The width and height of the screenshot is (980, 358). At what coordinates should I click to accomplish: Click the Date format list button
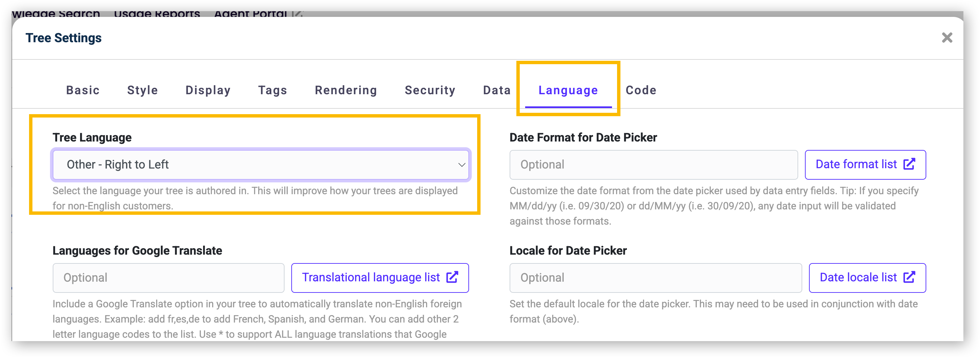pos(865,164)
